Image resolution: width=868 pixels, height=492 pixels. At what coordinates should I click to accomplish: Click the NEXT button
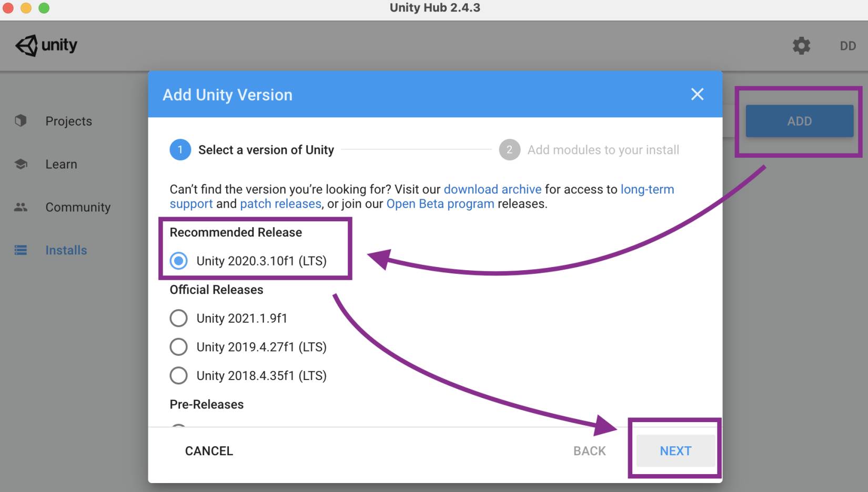tap(675, 450)
